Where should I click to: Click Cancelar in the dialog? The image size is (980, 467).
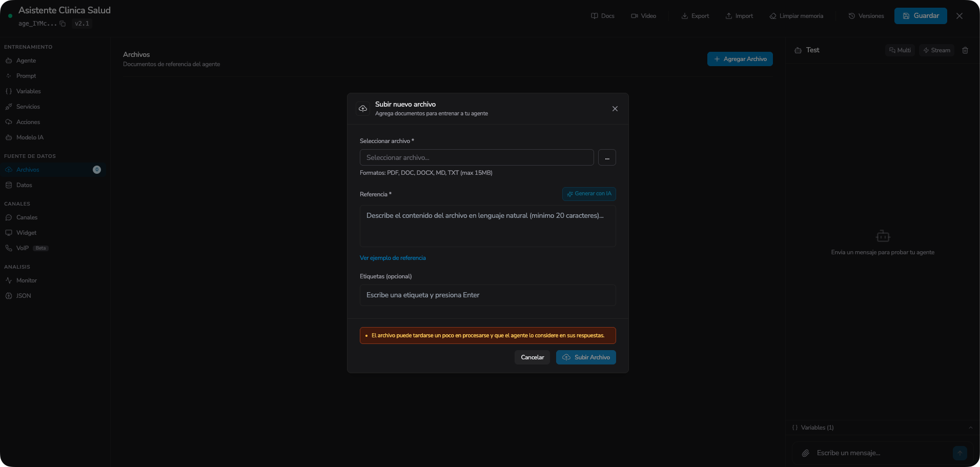[533, 357]
